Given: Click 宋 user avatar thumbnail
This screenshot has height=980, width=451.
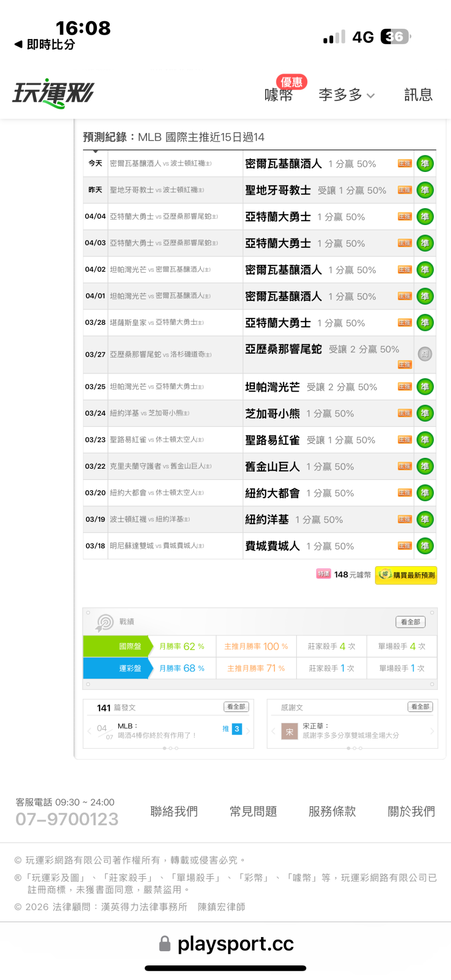Looking at the screenshot, I should tap(289, 731).
